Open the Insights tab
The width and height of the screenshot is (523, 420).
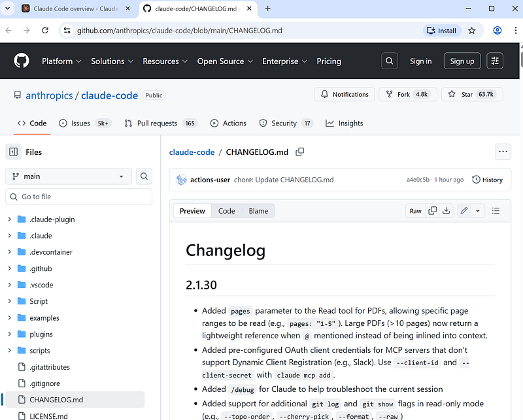click(x=345, y=123)
